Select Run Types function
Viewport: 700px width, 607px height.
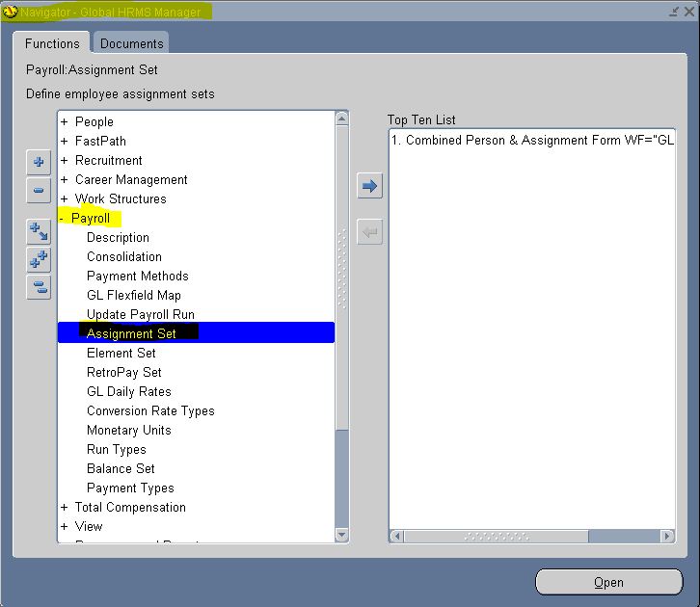click(117, 449)
